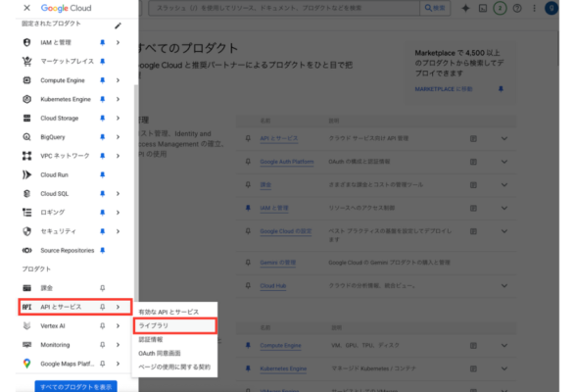This screenshot has width=575, height=392.
Task: Click the resource search input field
Action: [x=284, y=8]
